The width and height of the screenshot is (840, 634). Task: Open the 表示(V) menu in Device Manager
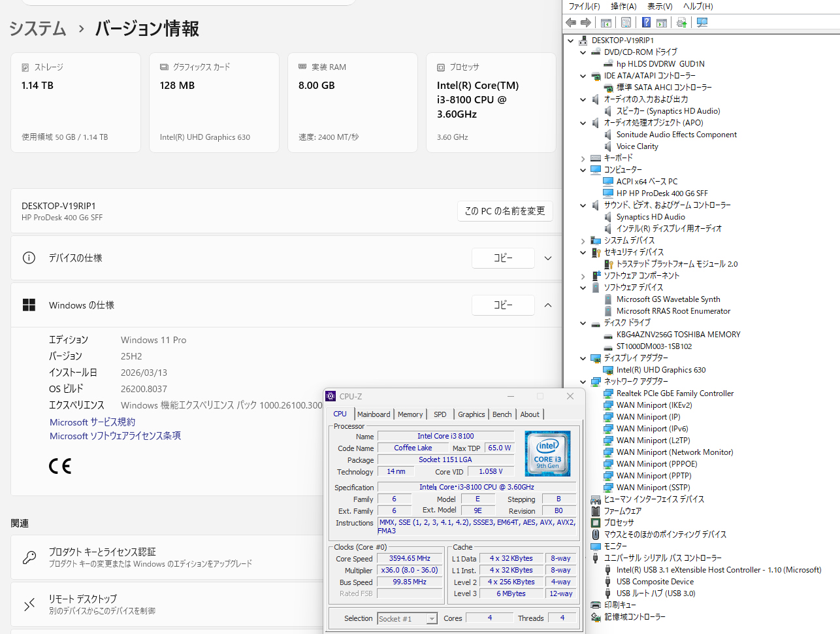(660, 7)
